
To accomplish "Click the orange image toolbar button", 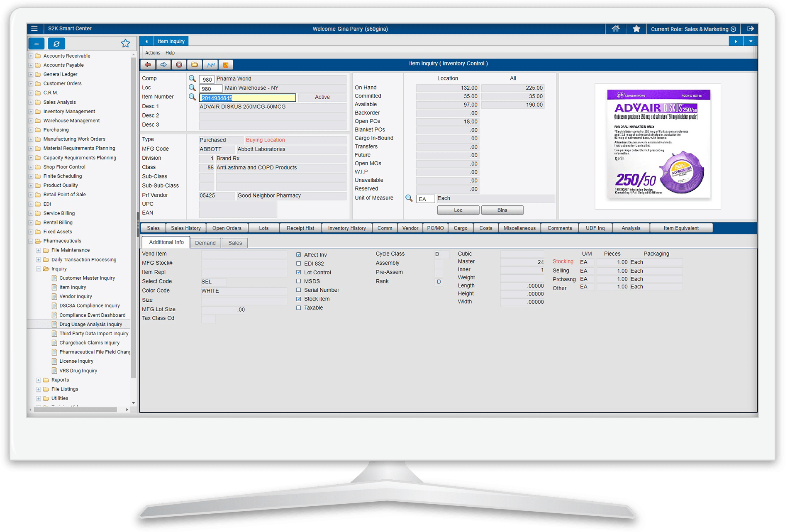I will coord(225,65).
